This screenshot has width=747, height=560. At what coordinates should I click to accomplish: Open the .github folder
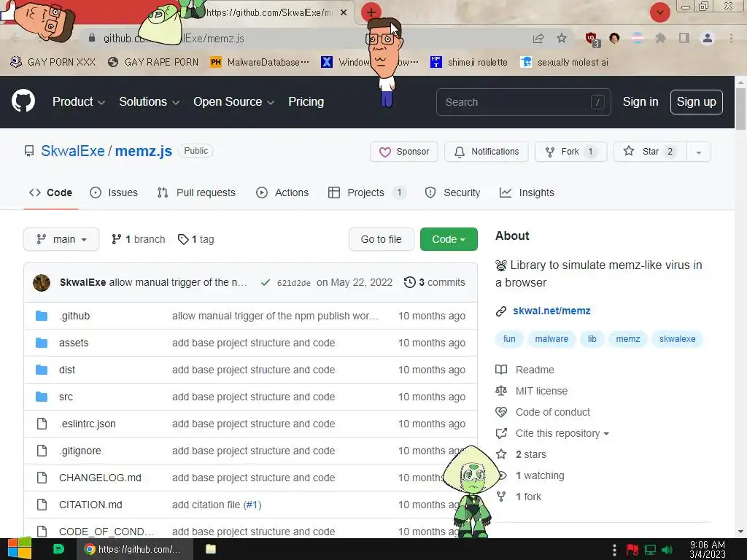point(75,316)
